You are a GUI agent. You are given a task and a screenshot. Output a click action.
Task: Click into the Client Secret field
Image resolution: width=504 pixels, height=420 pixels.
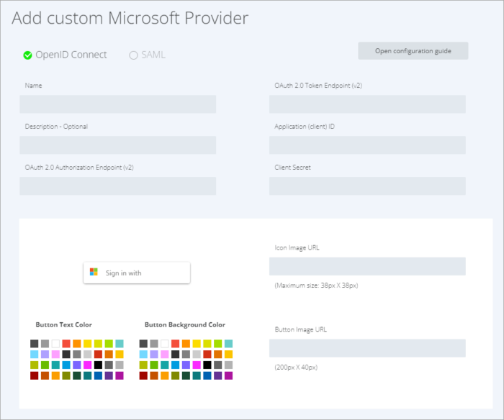pyautogui.click(x=367, y=186)
